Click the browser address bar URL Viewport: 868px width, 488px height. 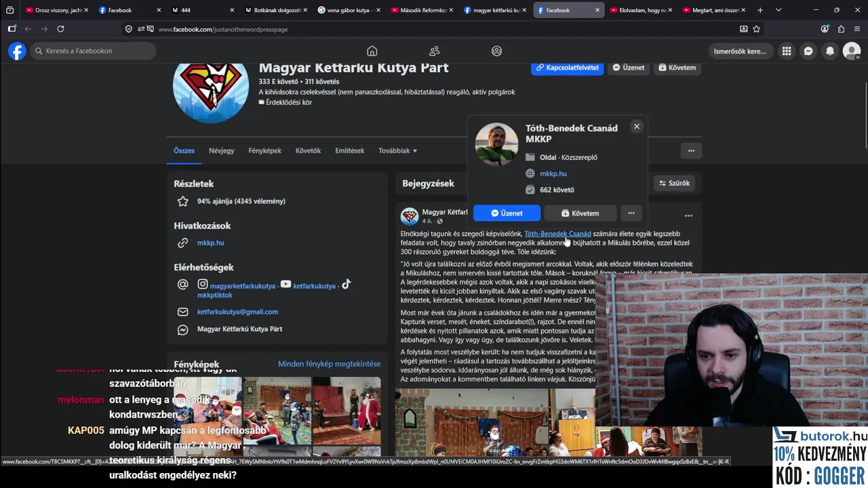[223, 29]
